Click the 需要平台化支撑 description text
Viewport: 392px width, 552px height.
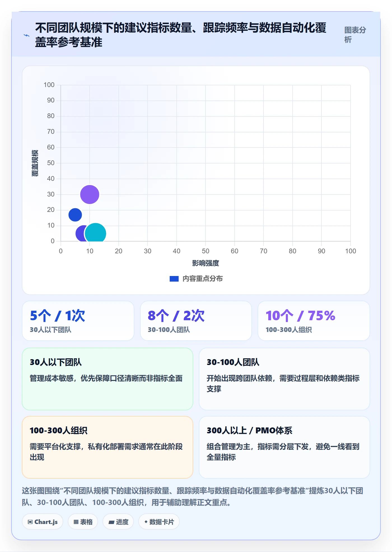106,452
